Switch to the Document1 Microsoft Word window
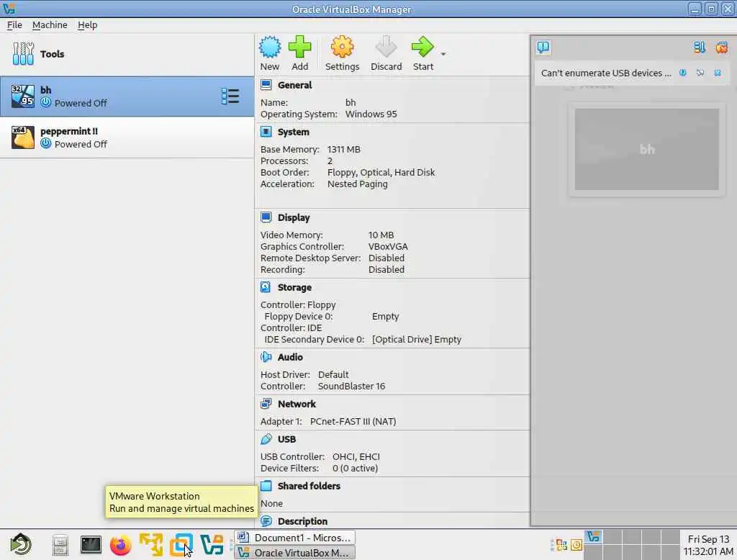 point(294,538)
